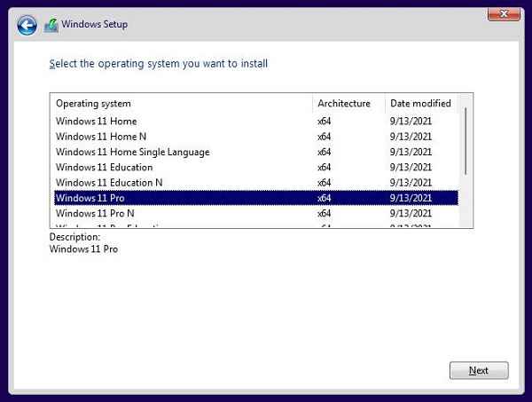Select the highlighted Windows 11 Pro row
The image size is (532, 402).
256,198
